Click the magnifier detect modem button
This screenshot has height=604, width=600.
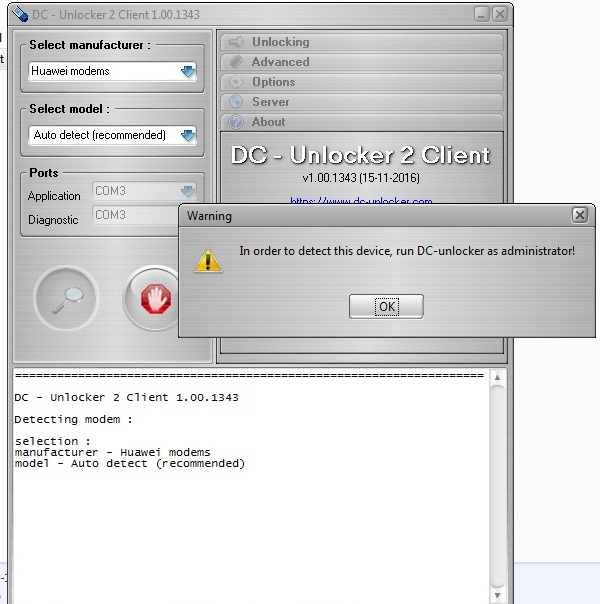66,298
